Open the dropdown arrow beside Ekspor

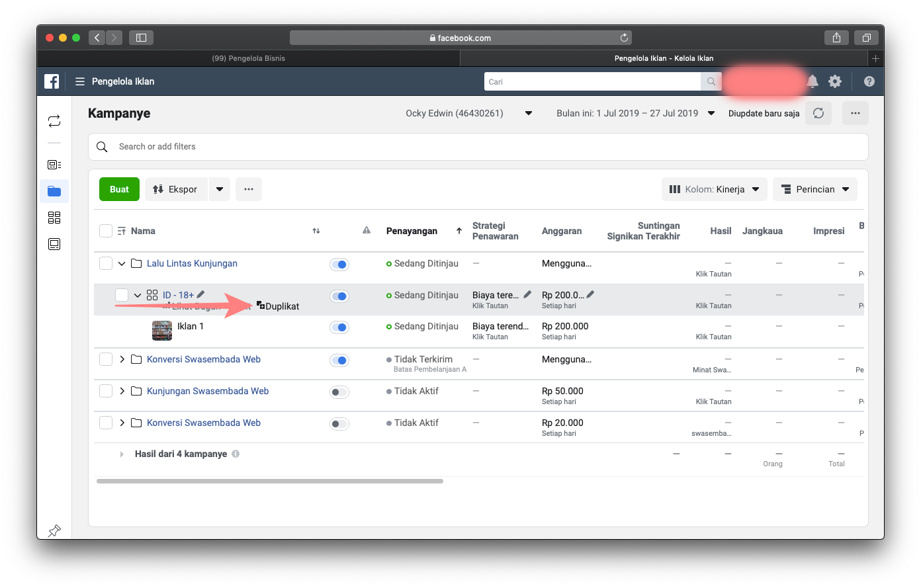click(220, 189)
